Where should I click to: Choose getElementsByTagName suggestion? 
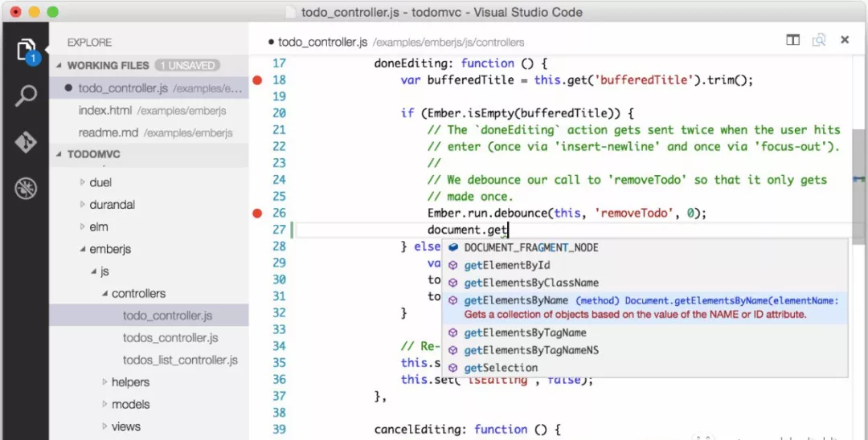pos(645,332)
